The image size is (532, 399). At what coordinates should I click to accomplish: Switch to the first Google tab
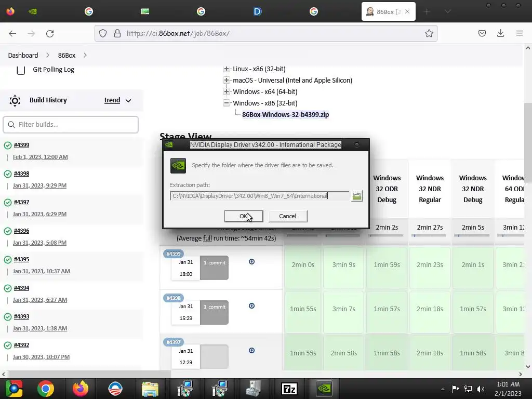click(x=89, y=11)
